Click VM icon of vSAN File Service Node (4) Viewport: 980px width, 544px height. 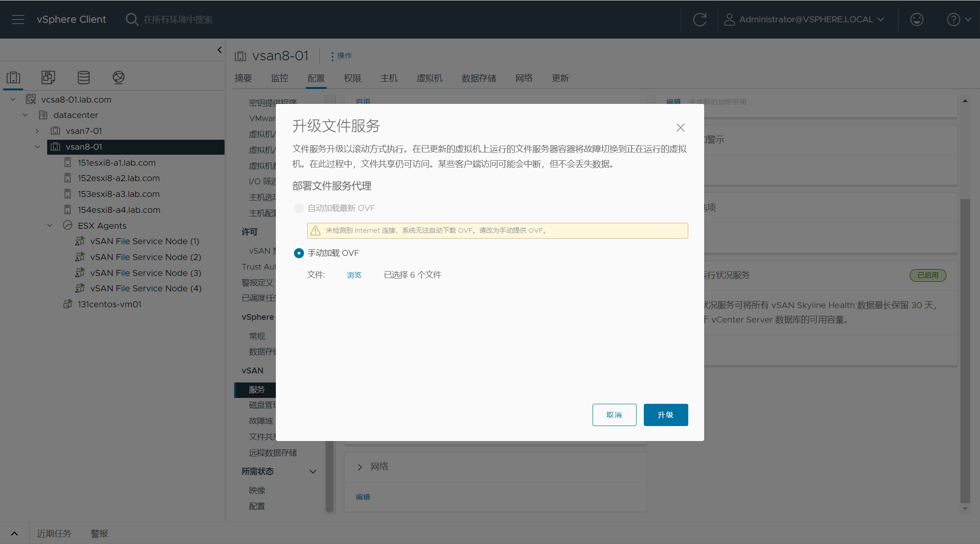coord(80,288)
